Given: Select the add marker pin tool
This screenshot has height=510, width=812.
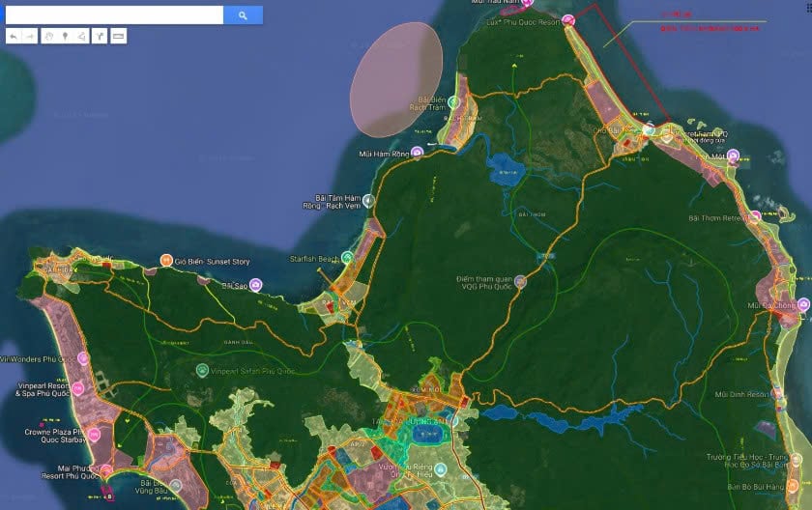Looking at the screenshot, I should 65,37.
